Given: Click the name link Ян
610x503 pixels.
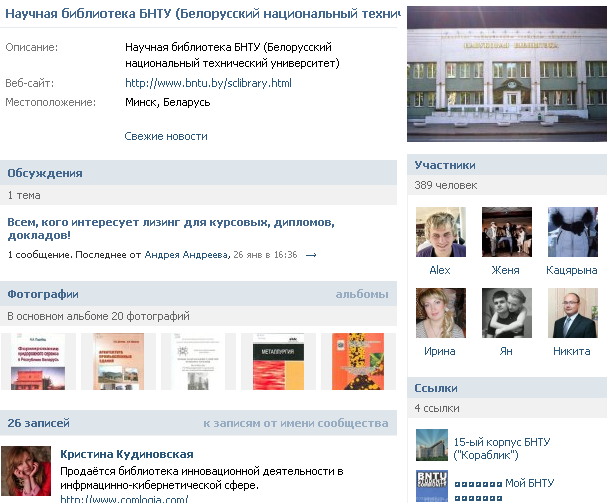Looking at the screenshot, I should 506,351.
